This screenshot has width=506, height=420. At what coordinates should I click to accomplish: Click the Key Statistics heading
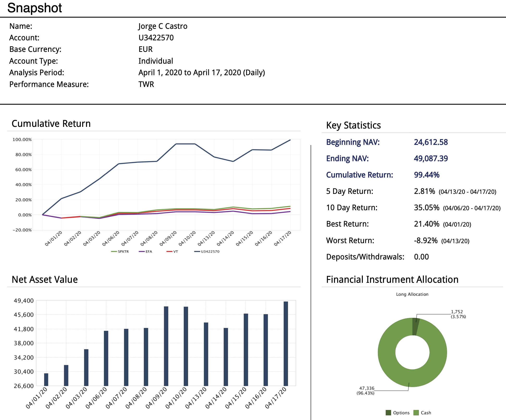pos(353,125)
